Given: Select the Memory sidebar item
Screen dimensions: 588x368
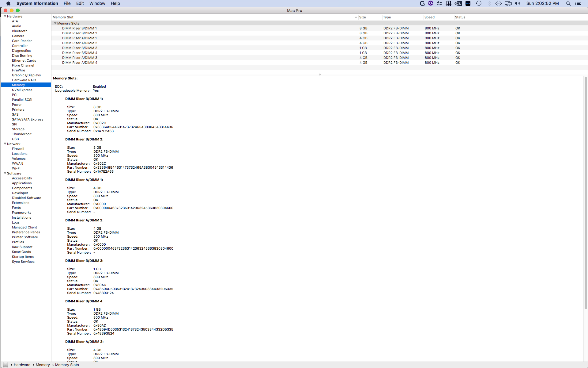Looking at the screenshot, I should coord(26,85).
